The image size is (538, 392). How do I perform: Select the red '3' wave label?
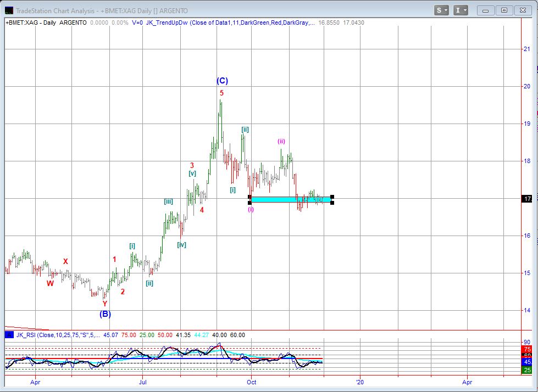[192, 165]
